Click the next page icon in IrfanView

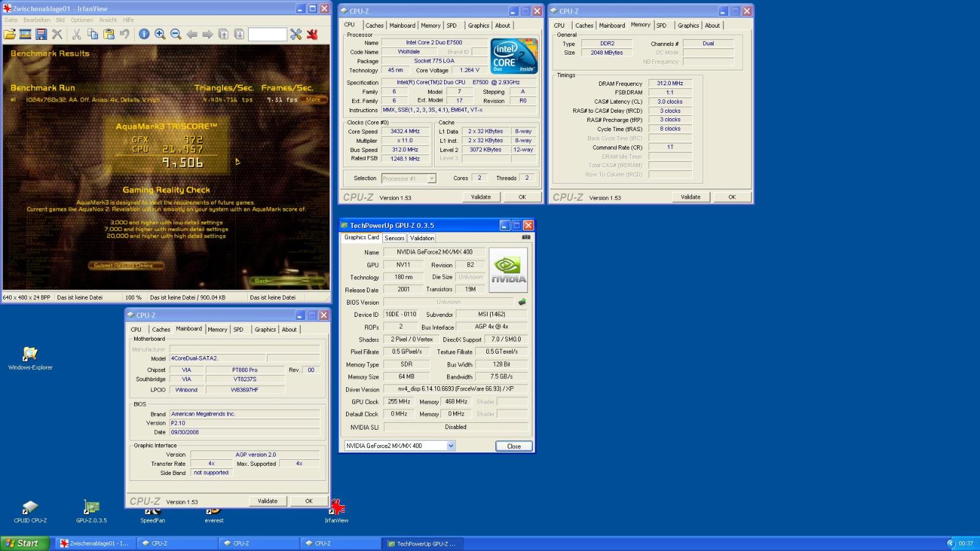(239, 34)
